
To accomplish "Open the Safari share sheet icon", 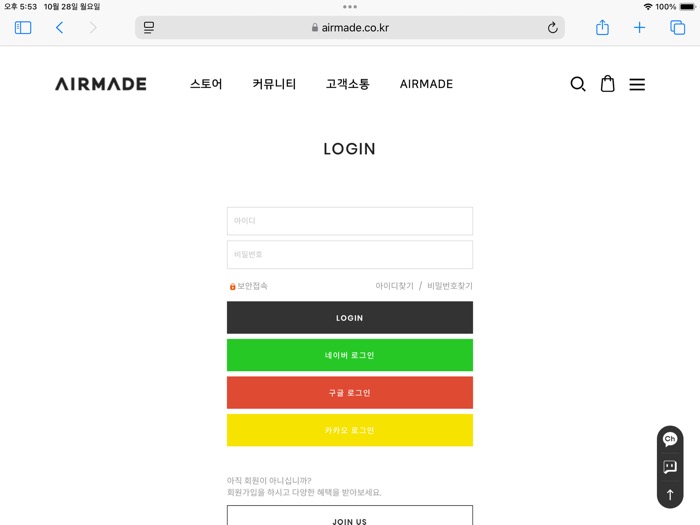I will click(602, 27).
